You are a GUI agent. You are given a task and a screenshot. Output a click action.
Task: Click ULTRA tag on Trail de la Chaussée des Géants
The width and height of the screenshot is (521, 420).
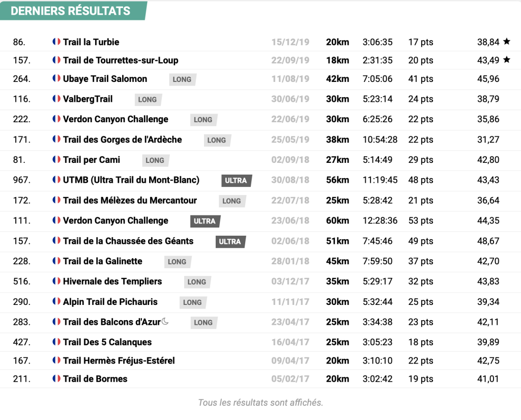point(230,241)
